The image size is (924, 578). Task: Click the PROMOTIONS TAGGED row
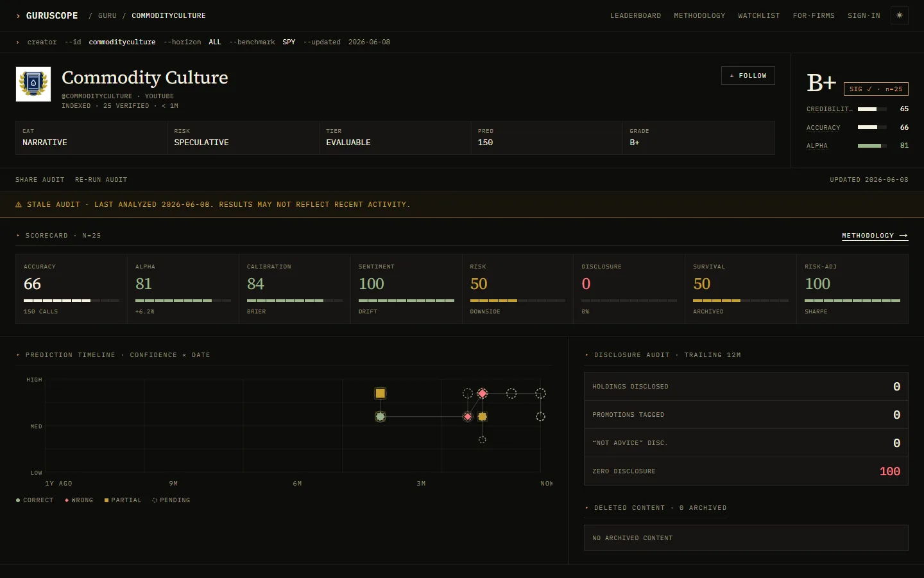coord(746,415)
